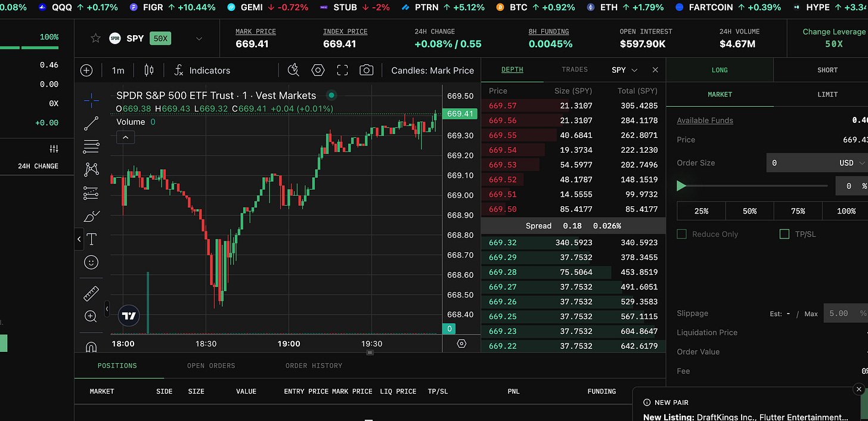Click the QQQ ticker in top strip
This screenshot has width=868, height=421.
point(77,7)
